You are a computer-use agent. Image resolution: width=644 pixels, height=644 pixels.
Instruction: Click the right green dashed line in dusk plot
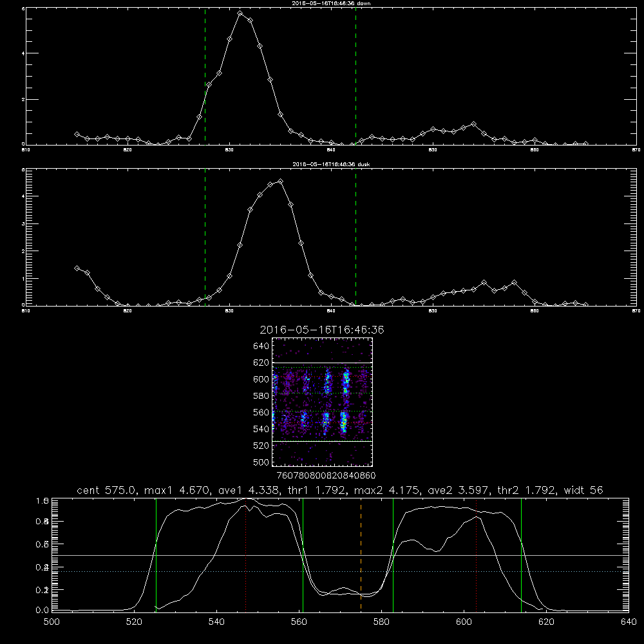(x=355, y=237)
